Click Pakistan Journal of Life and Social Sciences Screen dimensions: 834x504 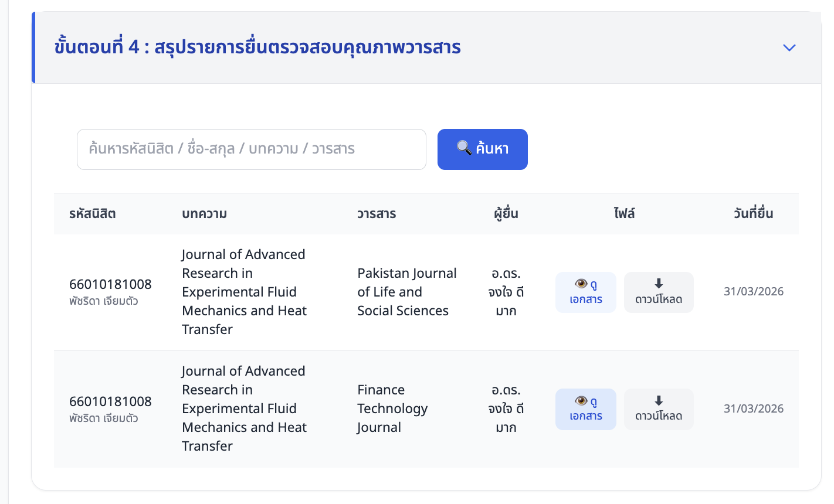[406, 291]
